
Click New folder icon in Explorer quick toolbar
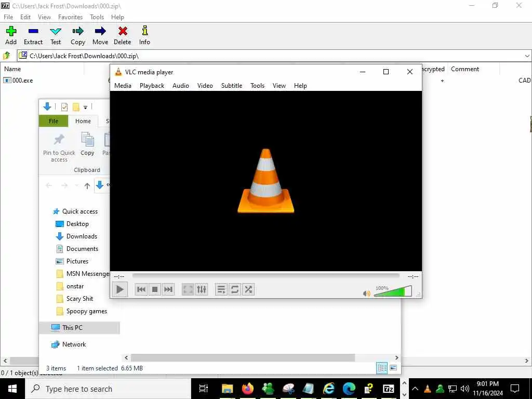pos(76,107)
